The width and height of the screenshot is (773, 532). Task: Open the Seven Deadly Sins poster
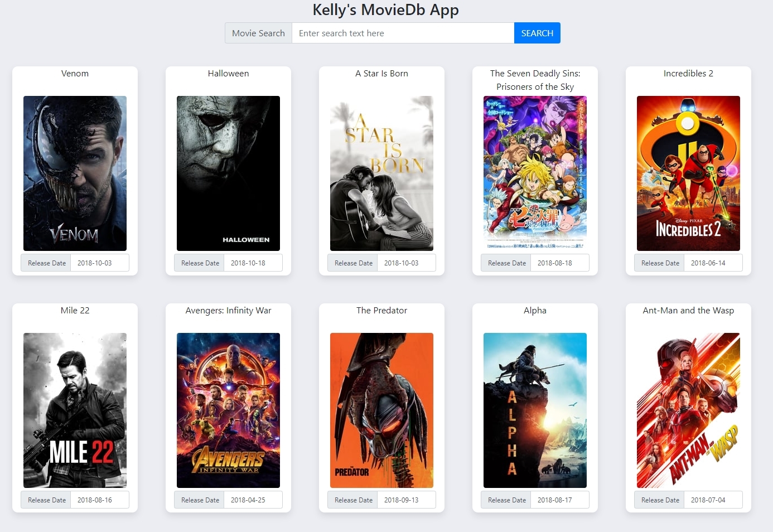535,173
